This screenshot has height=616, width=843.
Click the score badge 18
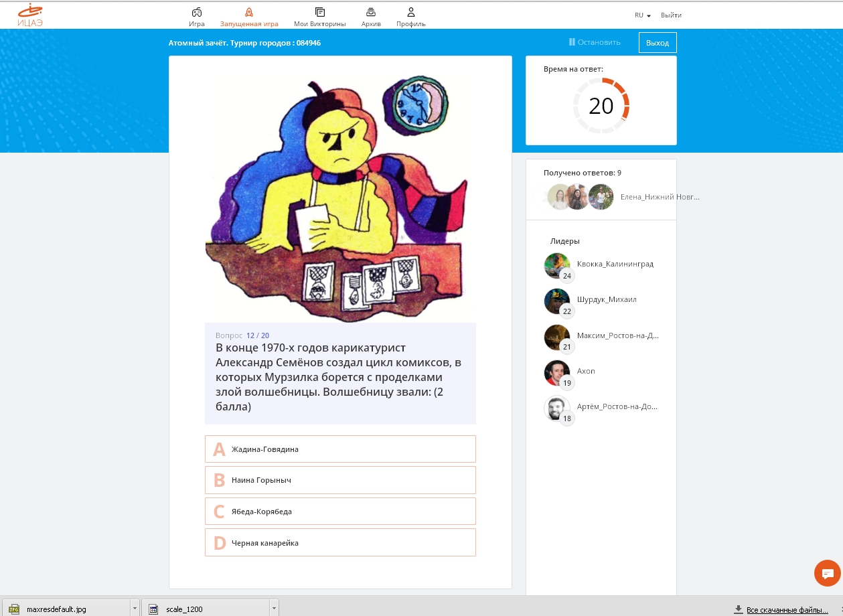click(x=567, y=418)
